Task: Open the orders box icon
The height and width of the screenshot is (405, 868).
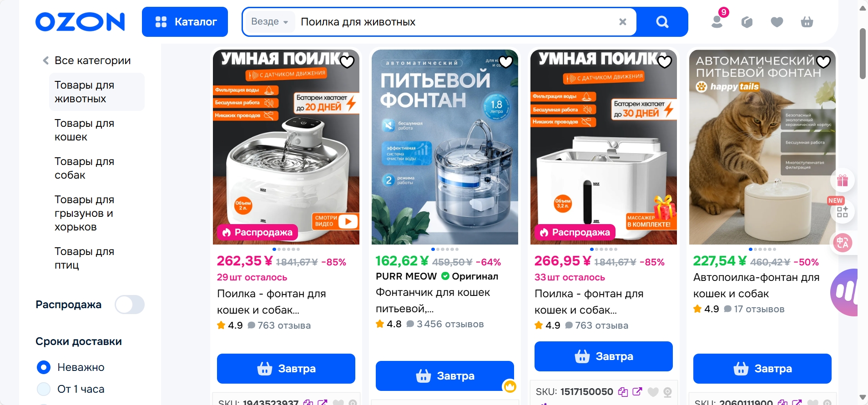Action: click(747, 22)
